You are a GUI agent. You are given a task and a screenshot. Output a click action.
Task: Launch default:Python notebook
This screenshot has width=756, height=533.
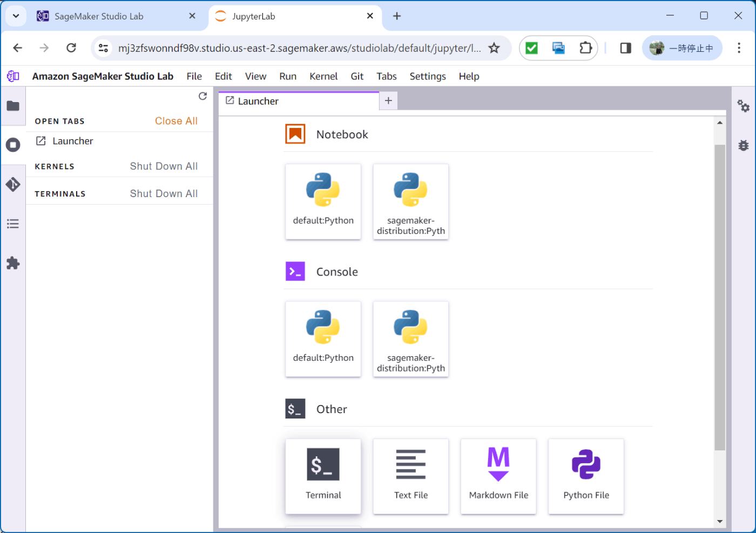[x=323, y=201]
